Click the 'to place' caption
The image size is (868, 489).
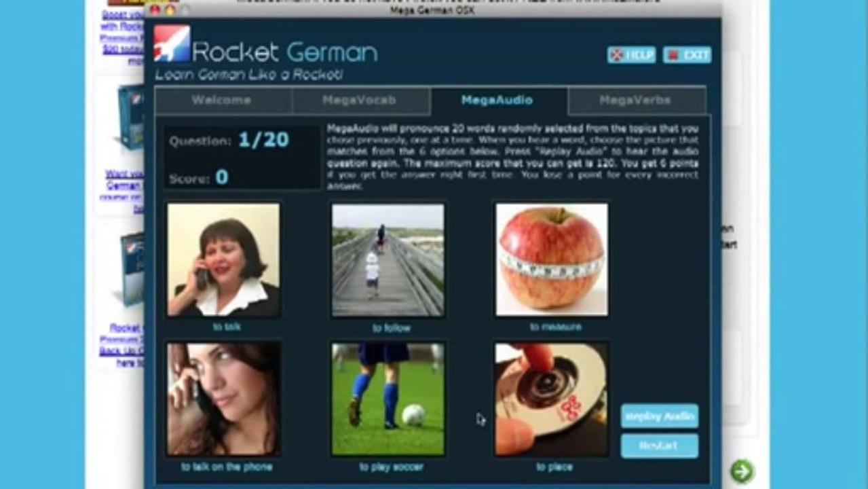point(554,467)
